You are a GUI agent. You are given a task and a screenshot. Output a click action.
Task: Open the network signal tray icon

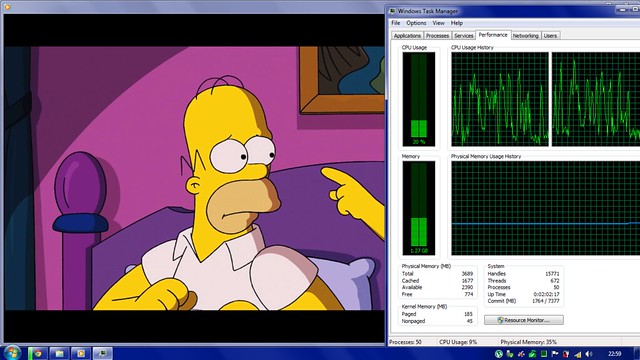click(578, 354)
